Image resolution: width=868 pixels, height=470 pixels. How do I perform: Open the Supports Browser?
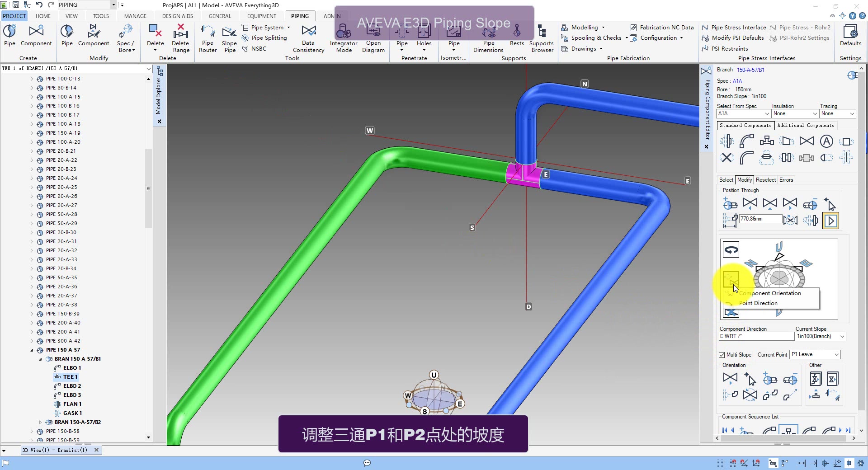(542, 38)
